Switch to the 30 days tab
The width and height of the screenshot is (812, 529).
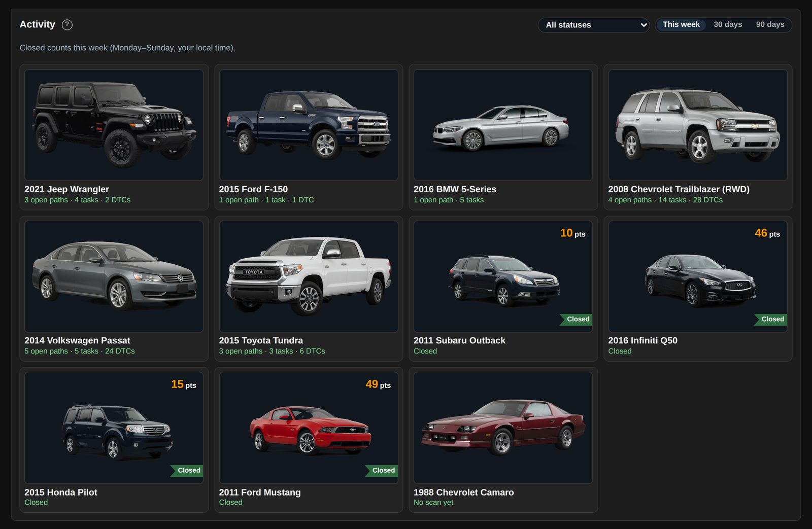(x=728, y=24)
